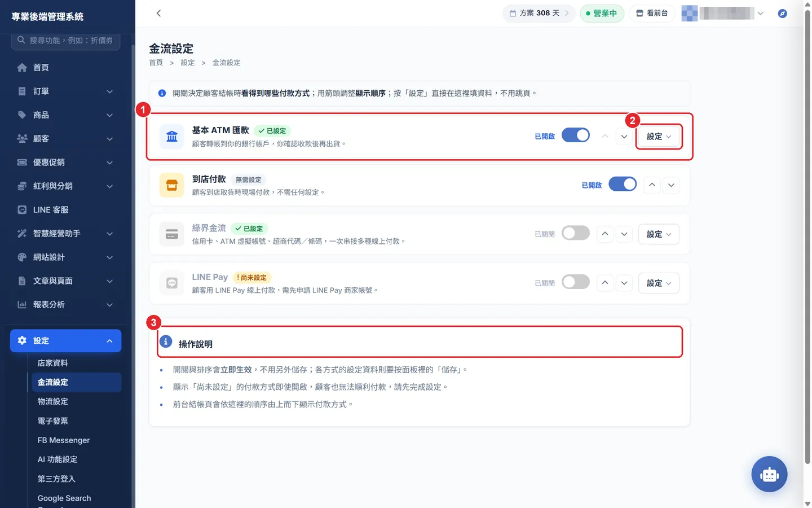The width and height of the screenshot is (812, 508).
Task: Click the 報表分析 chart icon in sidebar
Action: pyautogui.click(x=22, y=305)
